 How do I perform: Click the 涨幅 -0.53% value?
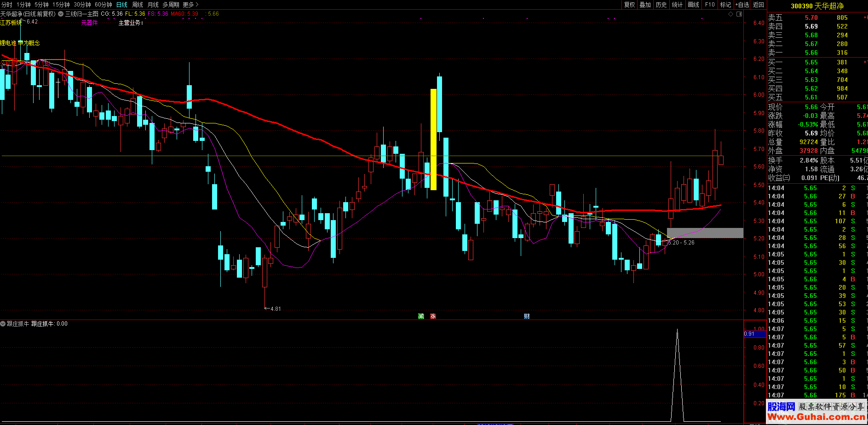808,124
